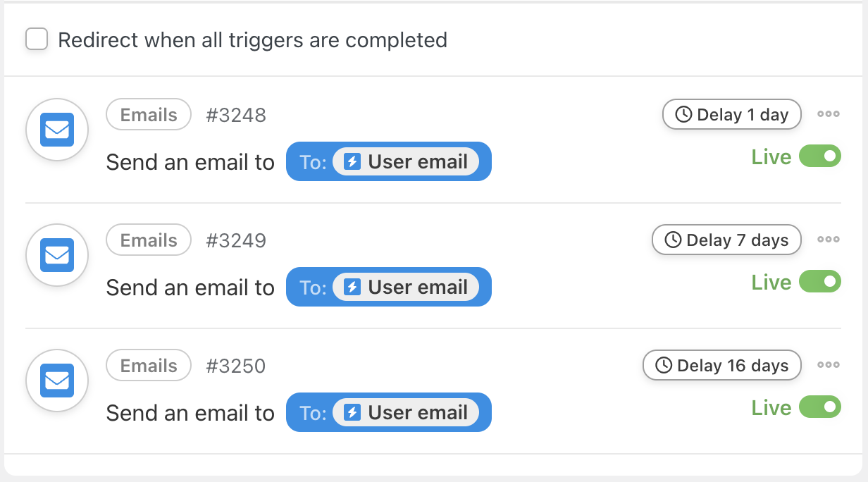Image resolution: width=868 pixels, height=482 pixels.
Task: Click the Emails tag on #3248
Action: tap(149, 115)
